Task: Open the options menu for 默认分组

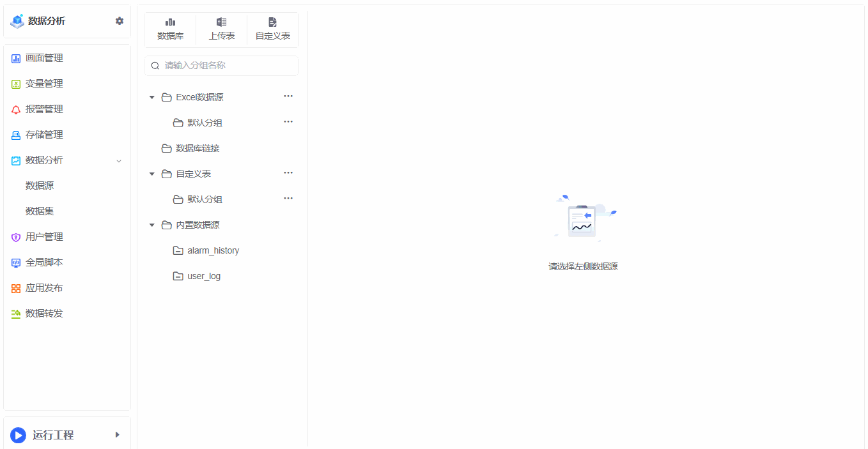Action: click(288, 121)
